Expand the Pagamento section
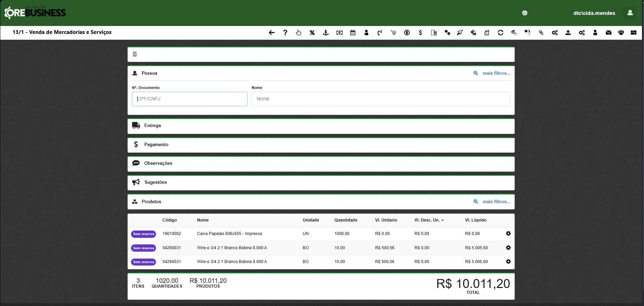The height and width of the screenshot is (306, 644). (156, 145)
